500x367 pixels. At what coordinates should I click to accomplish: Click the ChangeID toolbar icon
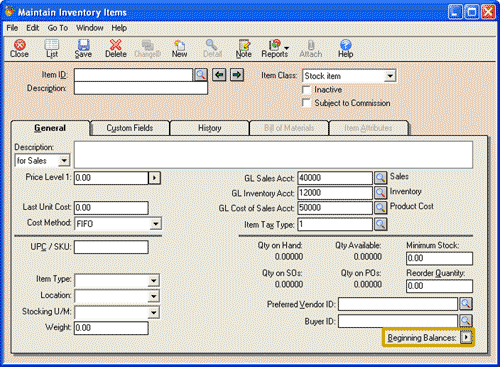coord(147,49)
